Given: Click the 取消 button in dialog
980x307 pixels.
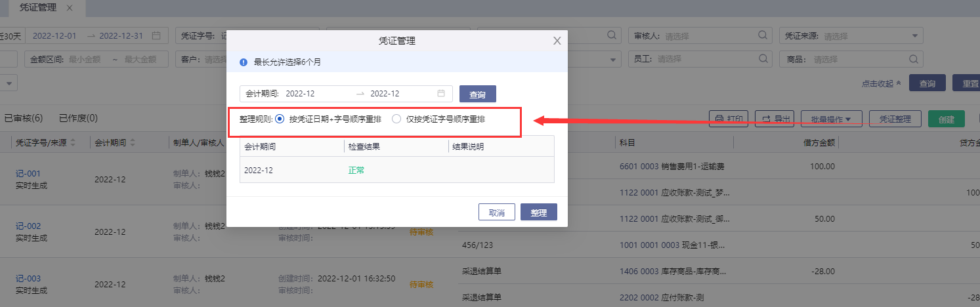Looking at the screenshot, I should [496, 213].
